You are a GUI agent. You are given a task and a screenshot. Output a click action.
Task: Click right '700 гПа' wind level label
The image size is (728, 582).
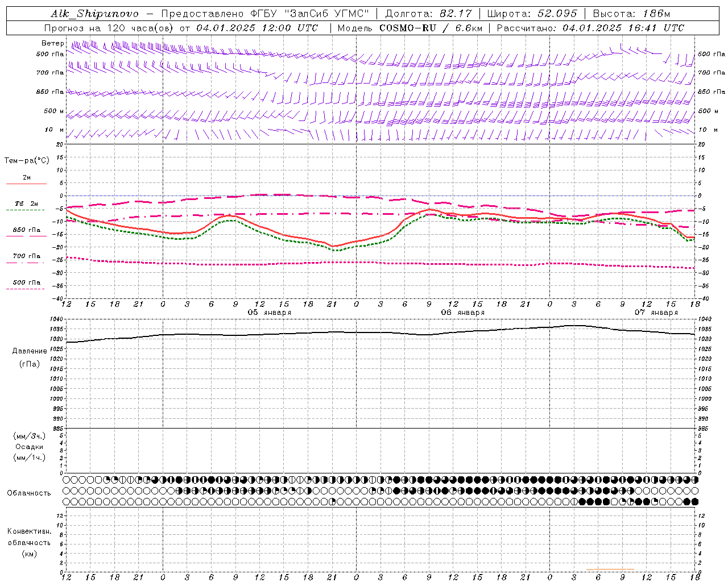(x=712, y=73)
